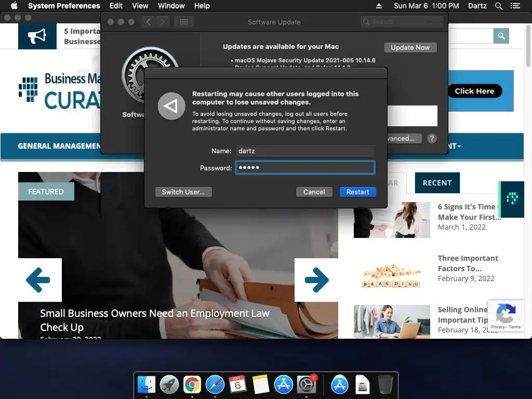
Task: Select the RECENT tab on the webpage
Action: [x=437, y=183]
